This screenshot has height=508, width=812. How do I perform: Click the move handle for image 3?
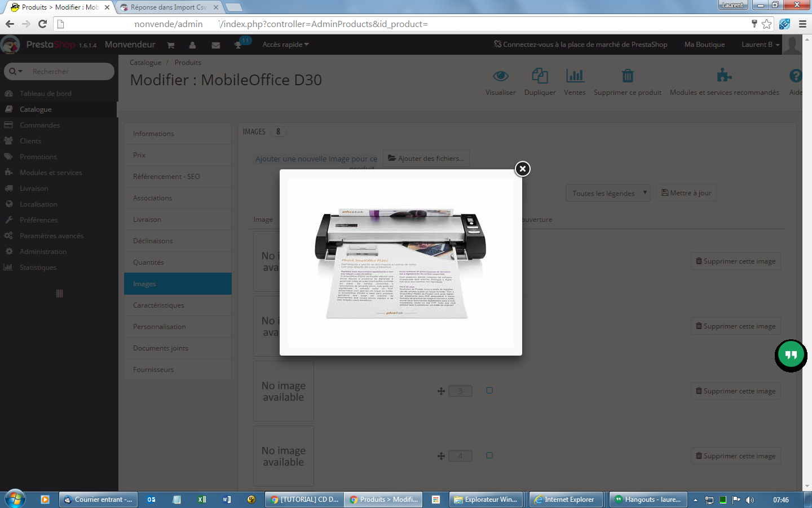[x=441, y=391]
